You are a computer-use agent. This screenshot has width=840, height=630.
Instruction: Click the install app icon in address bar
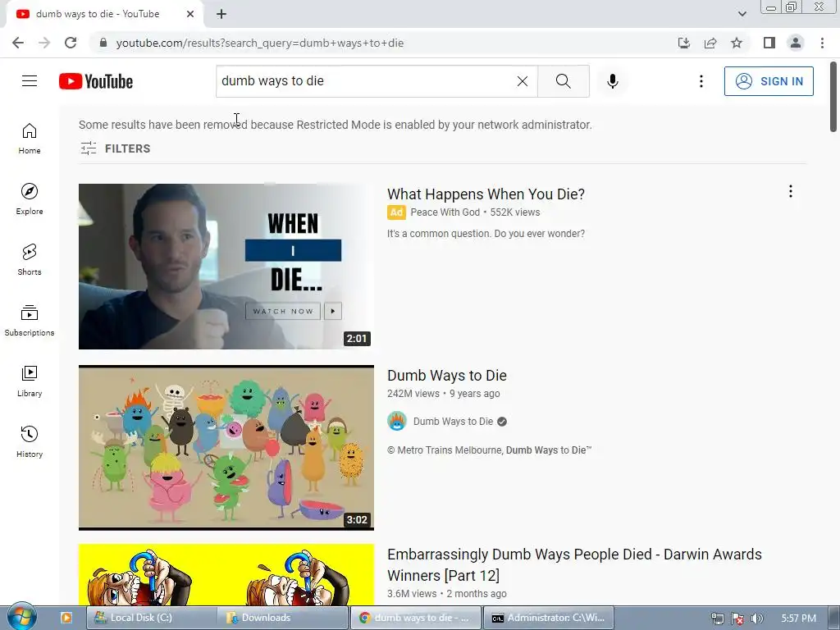(684, 43)
